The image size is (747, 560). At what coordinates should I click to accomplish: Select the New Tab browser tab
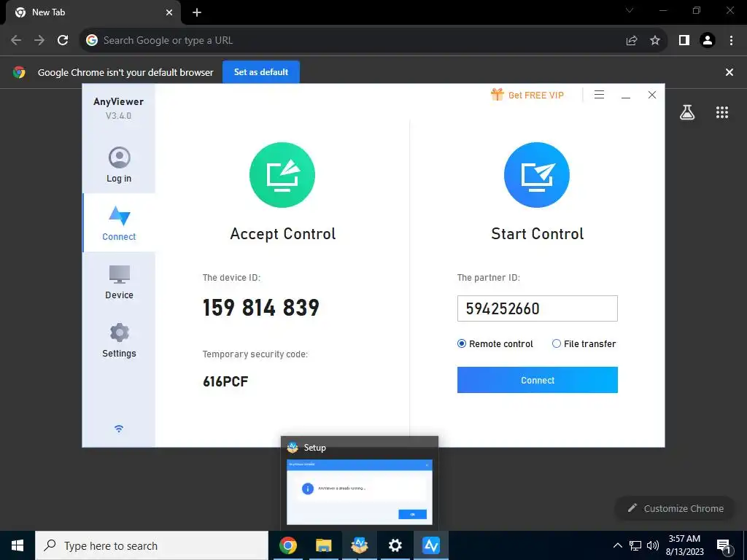point(93,13)
